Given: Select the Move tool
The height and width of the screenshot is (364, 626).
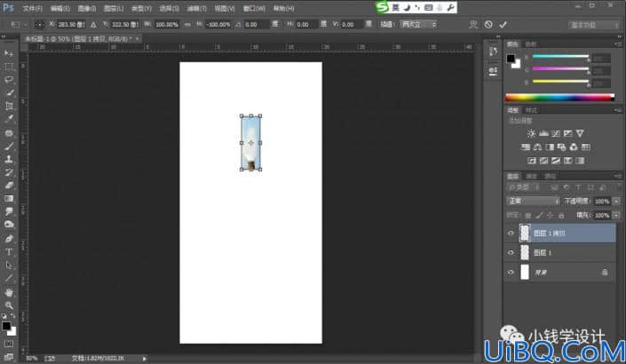Looking at the screenshot, I should (x=9, y=53).
